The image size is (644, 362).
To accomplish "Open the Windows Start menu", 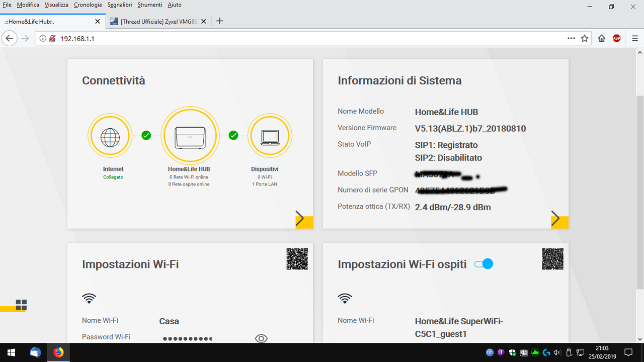I will coord(12,352).
